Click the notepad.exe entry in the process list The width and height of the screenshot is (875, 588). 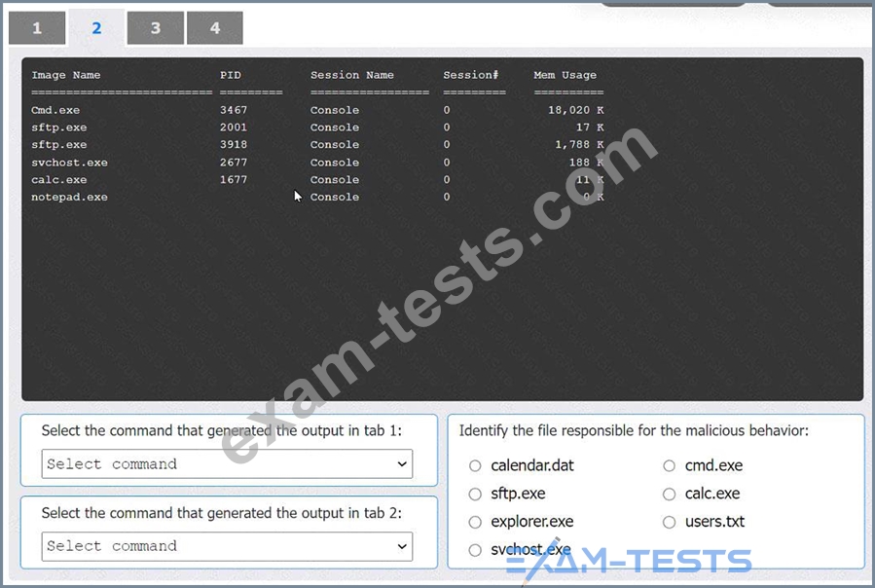[x=69, y=198]
